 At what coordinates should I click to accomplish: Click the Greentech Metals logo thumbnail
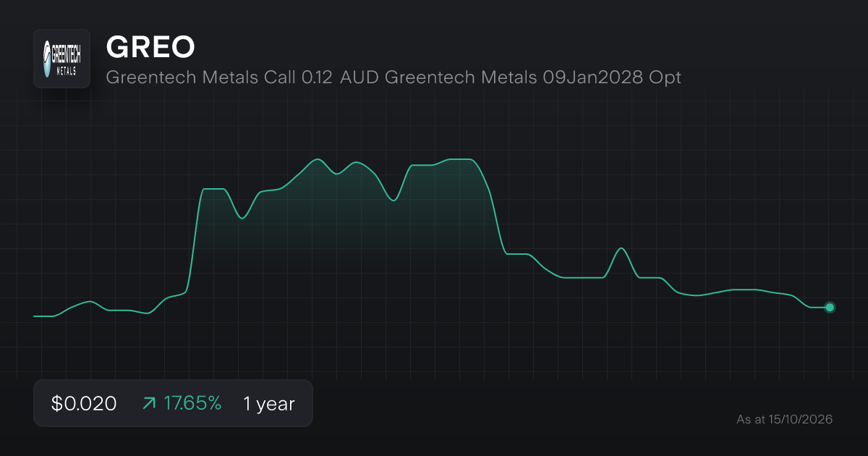pos(61,59)
